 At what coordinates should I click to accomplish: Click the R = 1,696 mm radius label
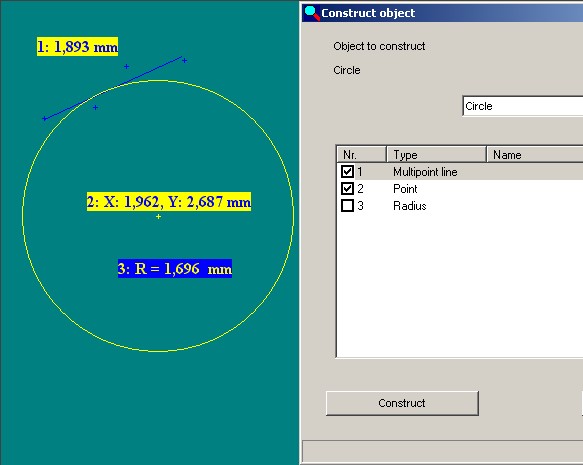click(x=175, y=268)
